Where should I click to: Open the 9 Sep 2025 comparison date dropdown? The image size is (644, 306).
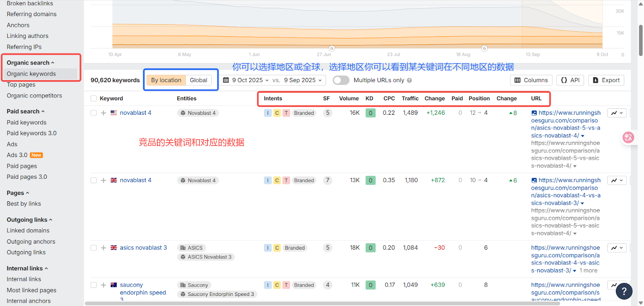tap(303, 80)
